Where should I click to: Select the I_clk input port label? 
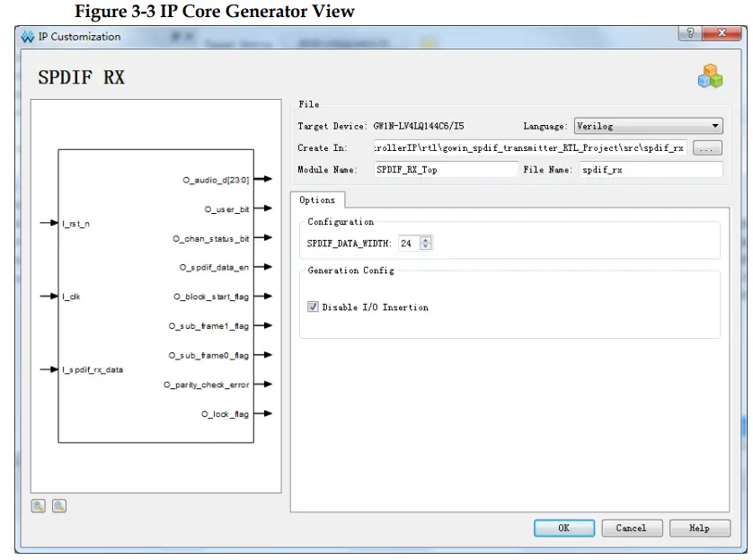(x=71, y=297)
